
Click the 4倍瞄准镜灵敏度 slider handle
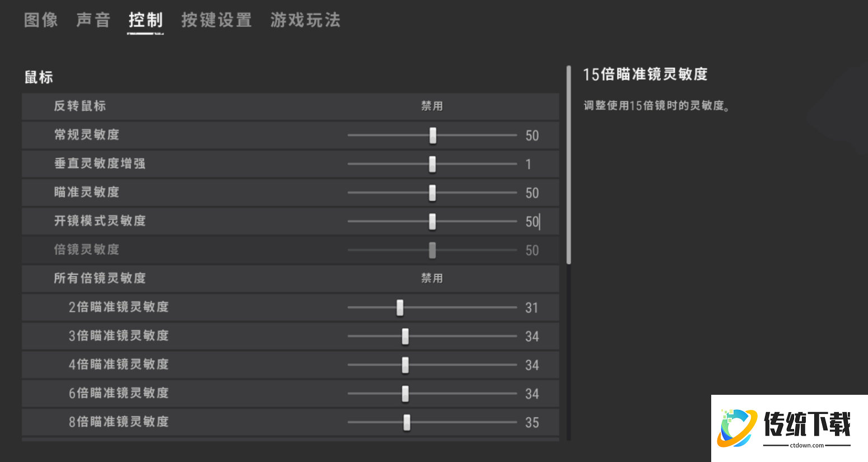(x=405, y=365)
